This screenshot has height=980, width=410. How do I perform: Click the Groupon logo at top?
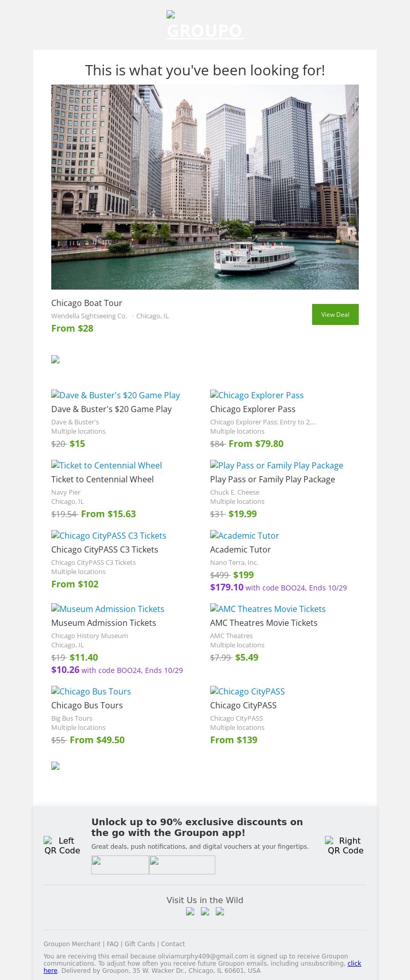[x=205, y=26]
